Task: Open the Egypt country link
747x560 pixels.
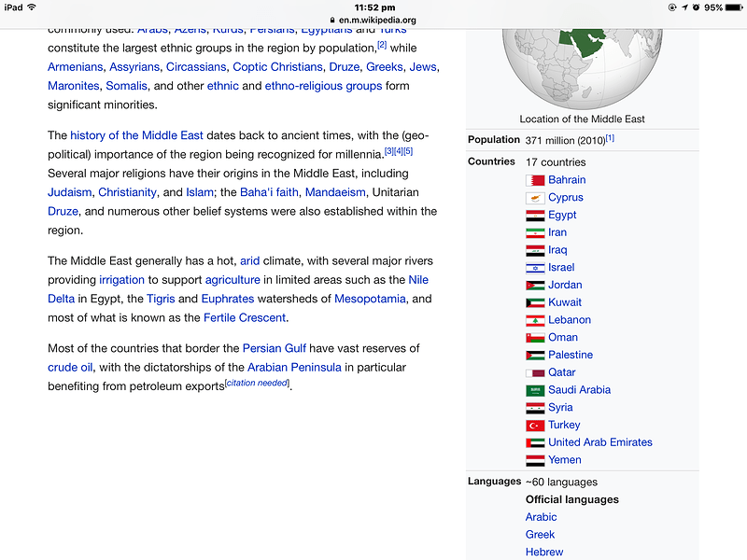Action: click(x=562, y=216)
